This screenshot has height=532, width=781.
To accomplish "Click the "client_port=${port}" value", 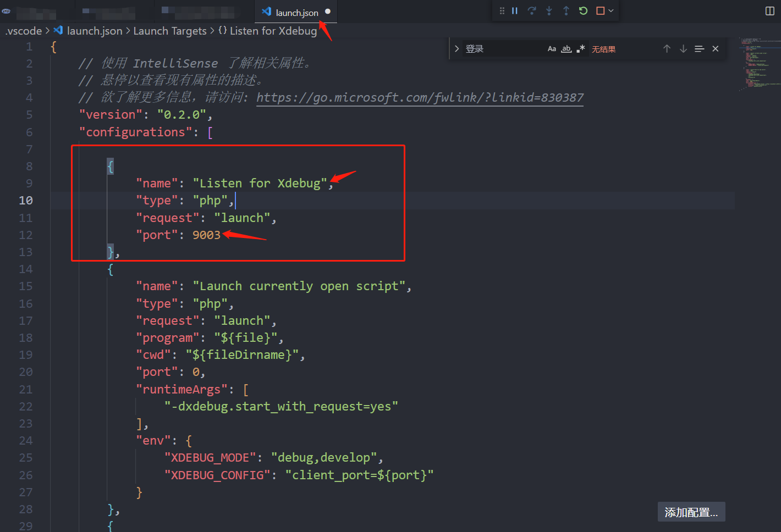I will (359, 475).
